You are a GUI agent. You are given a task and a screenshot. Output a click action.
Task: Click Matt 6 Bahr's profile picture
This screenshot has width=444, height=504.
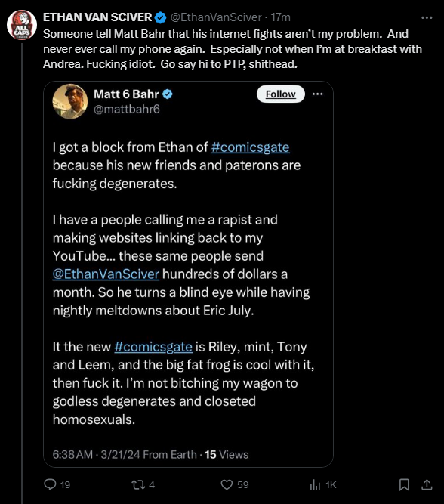(x=70, y=101)
